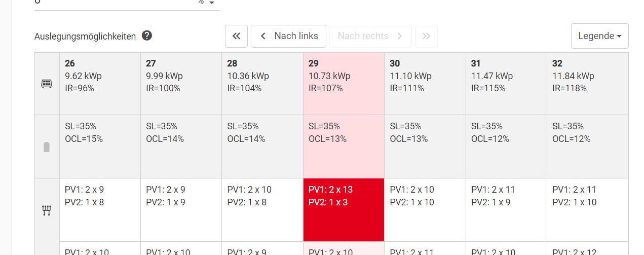Viewport: 644px width, 255px height.
Task: Open the Legende dropdown
Action: pos(599,36)
